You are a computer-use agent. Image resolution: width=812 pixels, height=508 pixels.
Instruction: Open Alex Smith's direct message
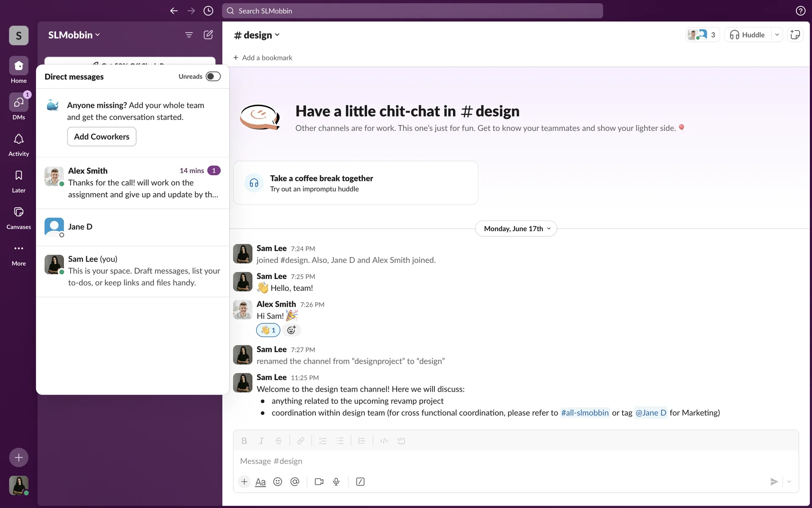click(x=132, y=183)
